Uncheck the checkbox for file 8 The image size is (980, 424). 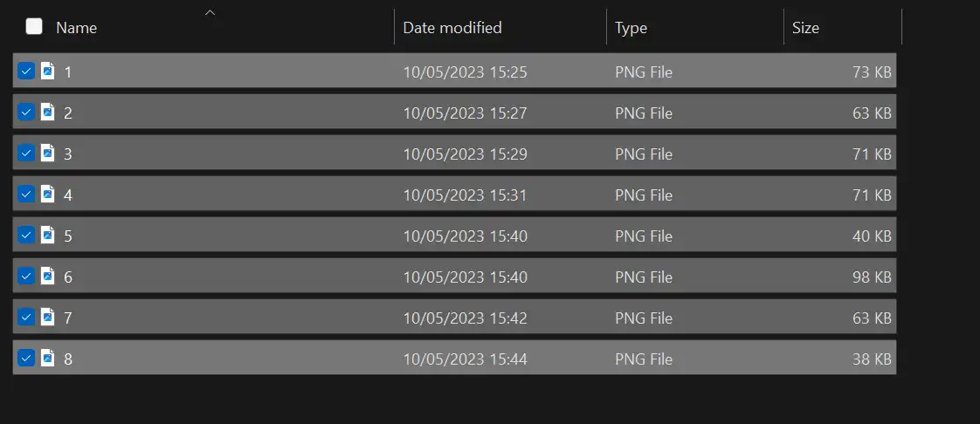point(25,359)
